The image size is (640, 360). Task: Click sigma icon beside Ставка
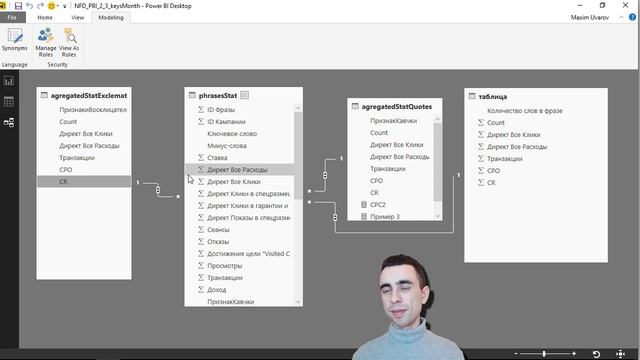click(201, 157)
